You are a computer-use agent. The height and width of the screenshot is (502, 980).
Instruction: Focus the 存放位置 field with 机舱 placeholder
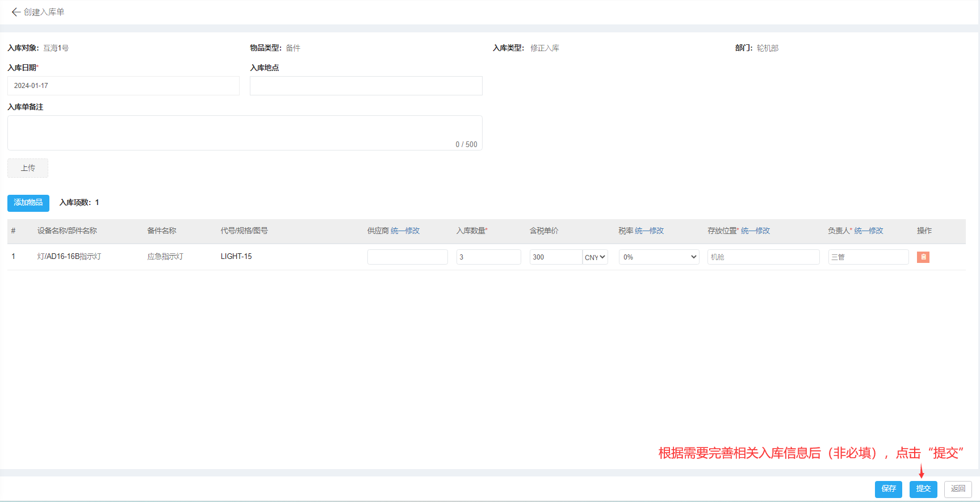point(764,257)
